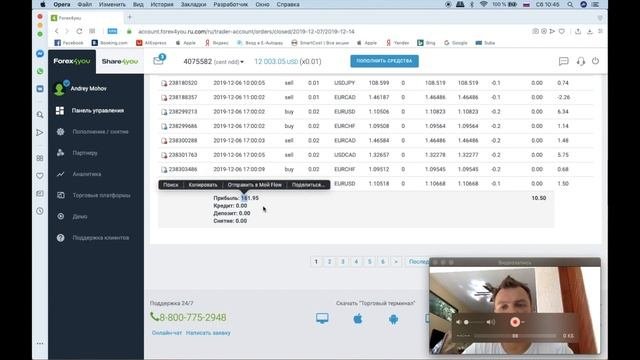Open Messenger in Opera sidebar
The width and height of the screenshot is (640, 360).
pyautogui.click(x=40, y=54)
